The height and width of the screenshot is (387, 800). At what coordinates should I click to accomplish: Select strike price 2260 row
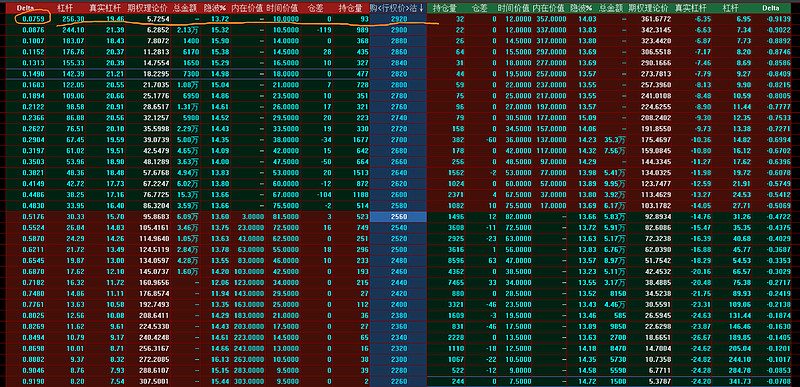pyautogui.click(x=398, y=381)
